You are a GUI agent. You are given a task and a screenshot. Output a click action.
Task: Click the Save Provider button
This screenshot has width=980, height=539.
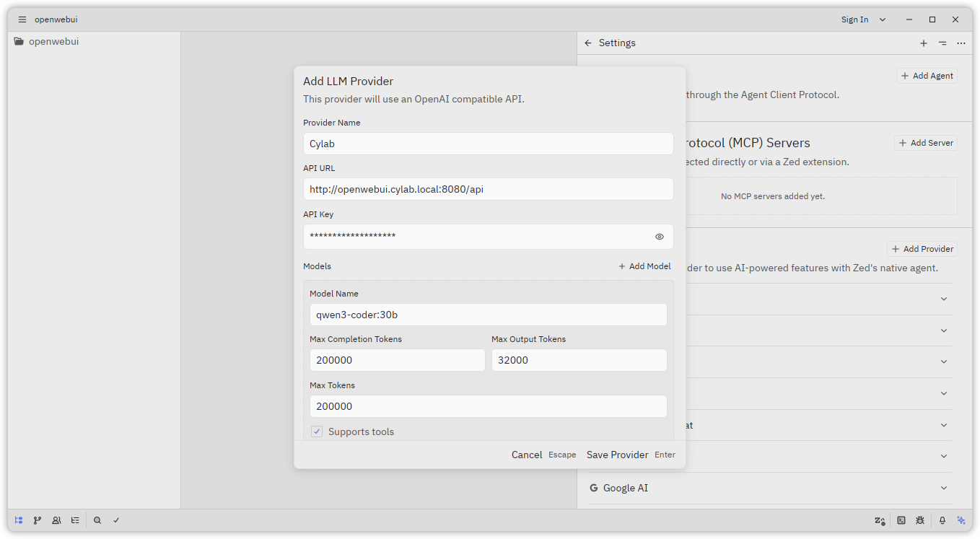[617, 455]
